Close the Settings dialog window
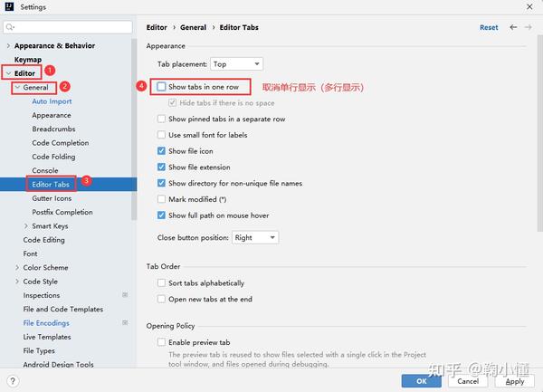The height and width of the screenshot is (392, 543). pos(529,6)
